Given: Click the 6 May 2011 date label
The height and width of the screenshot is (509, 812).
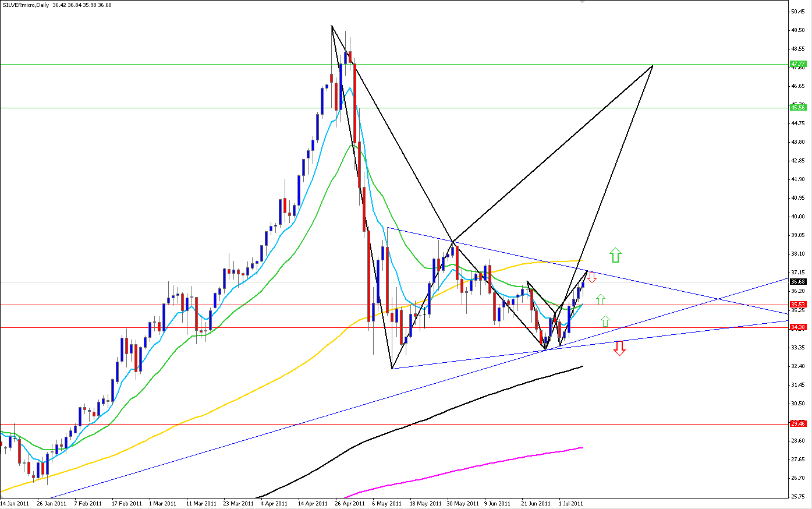Looking at the screenshot, I should 387,503.
